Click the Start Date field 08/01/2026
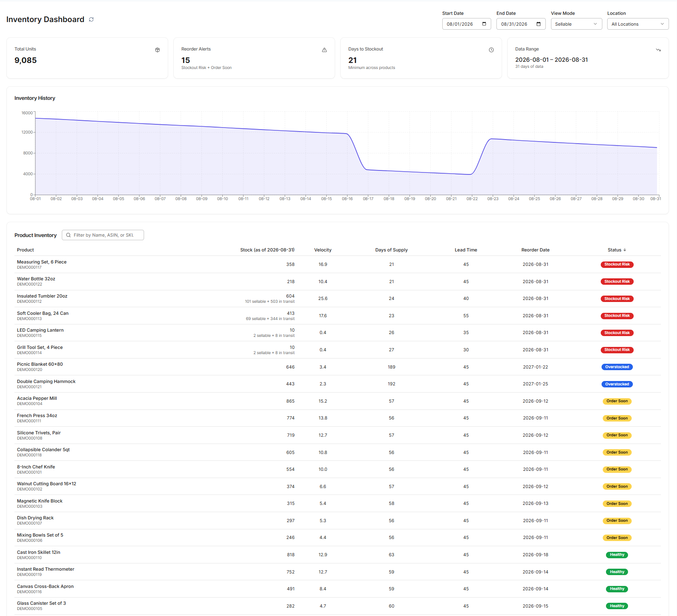Screen dimensions: 677x616 point(466,24)
